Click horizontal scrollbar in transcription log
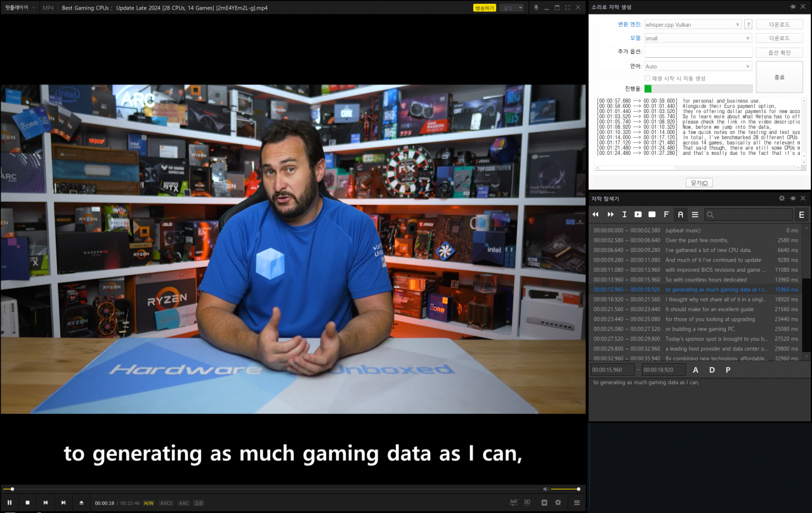 tap(698, 168)
